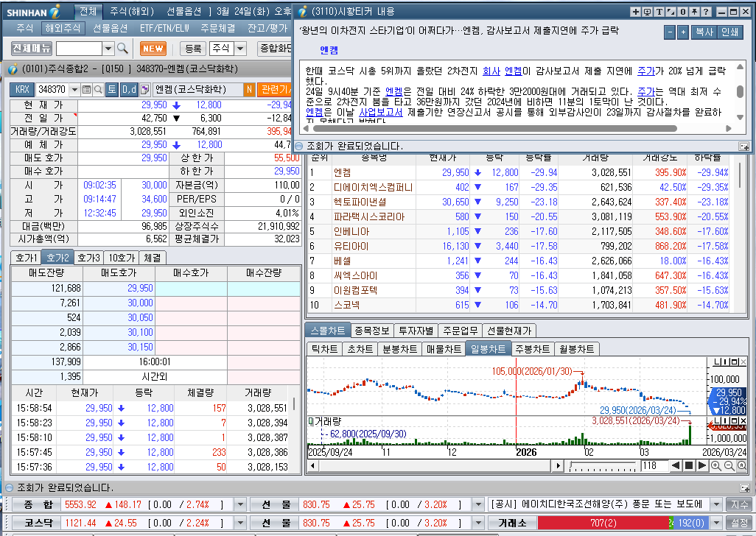Switch to the 전체 top menu tab
This screenshot has width=756, height=536.
[x=88, y=11]
